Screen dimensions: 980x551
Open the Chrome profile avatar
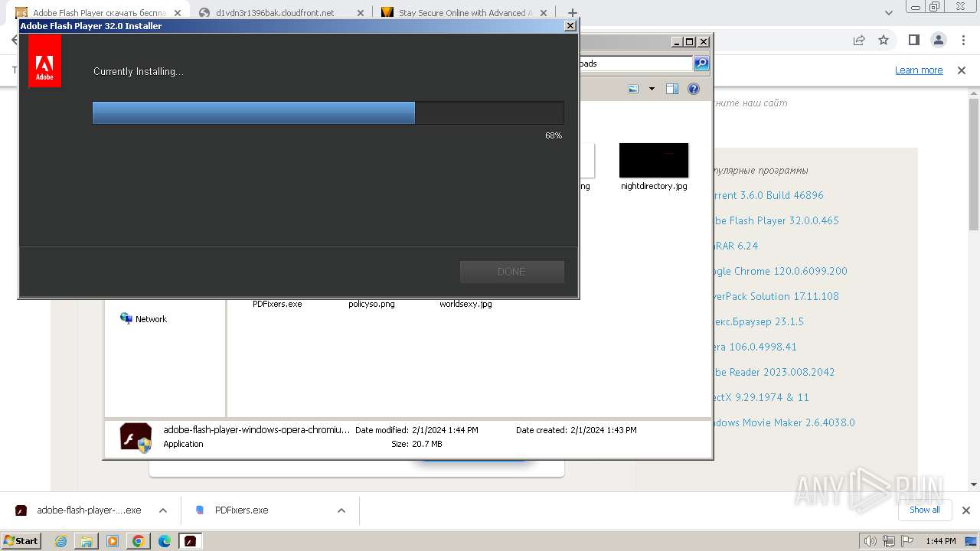939,40
